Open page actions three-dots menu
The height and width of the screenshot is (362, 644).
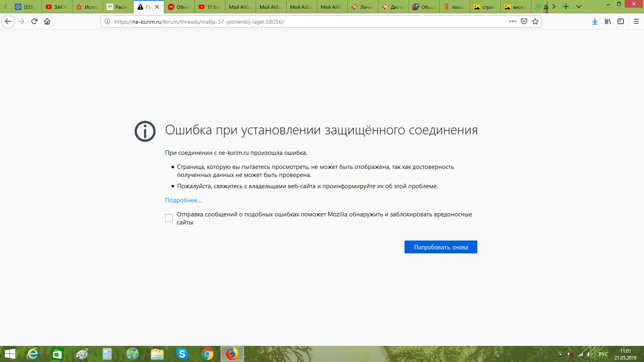point(512,21)
